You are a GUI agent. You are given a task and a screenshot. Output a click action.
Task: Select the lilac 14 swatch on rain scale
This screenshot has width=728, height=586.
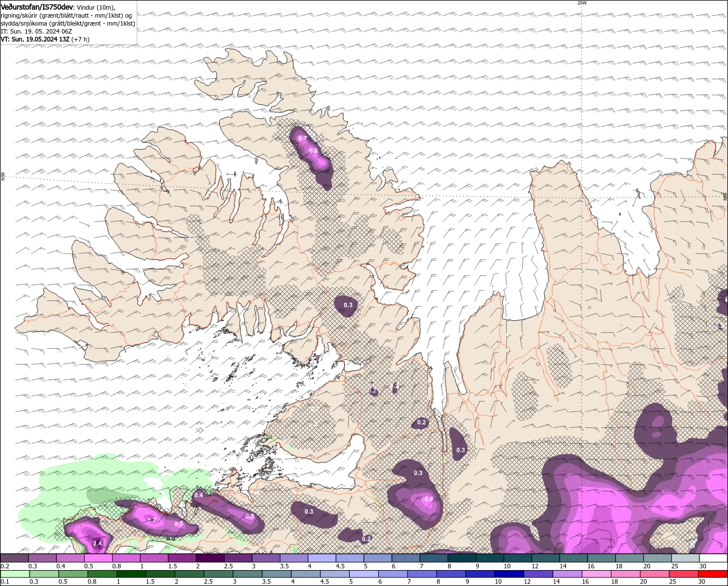coord(567,573)
